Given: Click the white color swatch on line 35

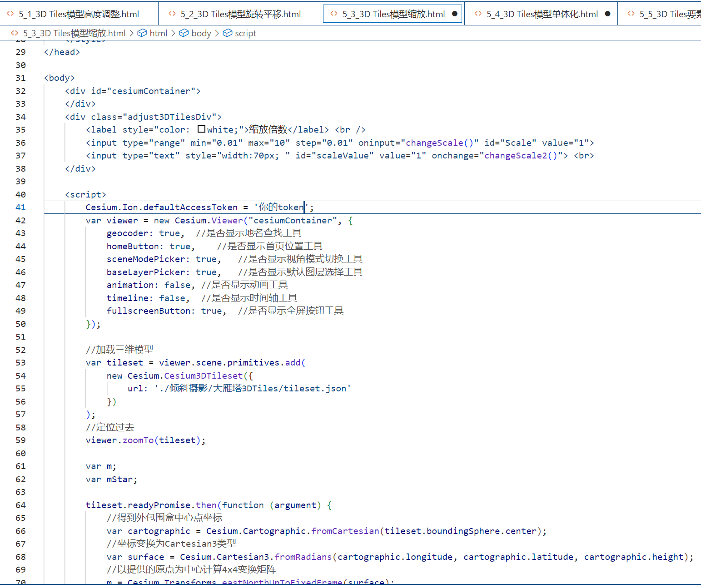Looking at the screenshot, I should [202, 129].
